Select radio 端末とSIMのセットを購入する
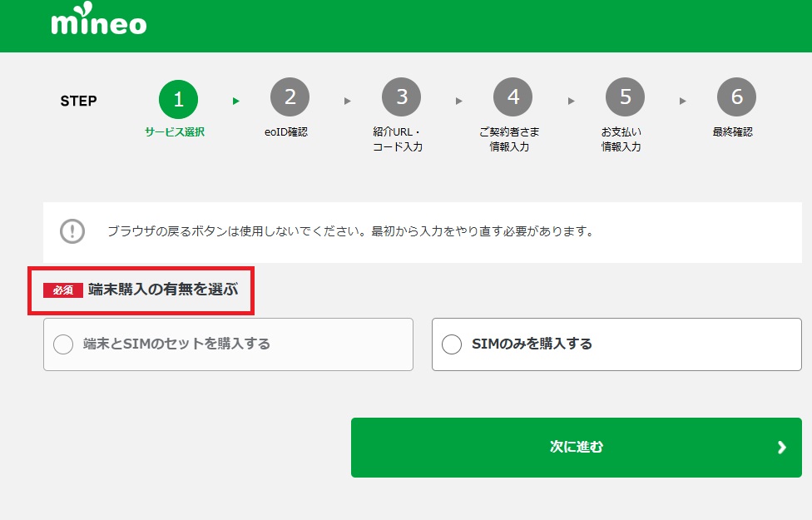812x520 pixels. click(x=63, y=344)
